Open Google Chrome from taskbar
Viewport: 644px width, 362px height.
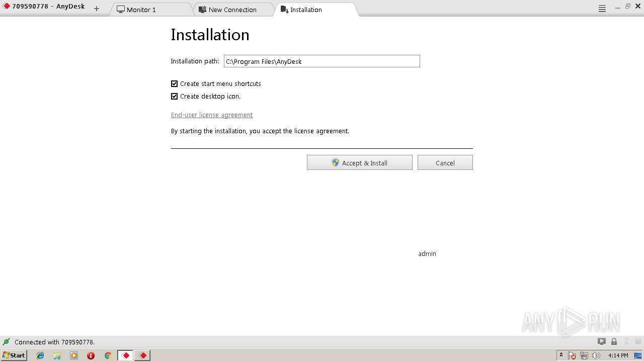pyautogui.click(x=108, y=355)
